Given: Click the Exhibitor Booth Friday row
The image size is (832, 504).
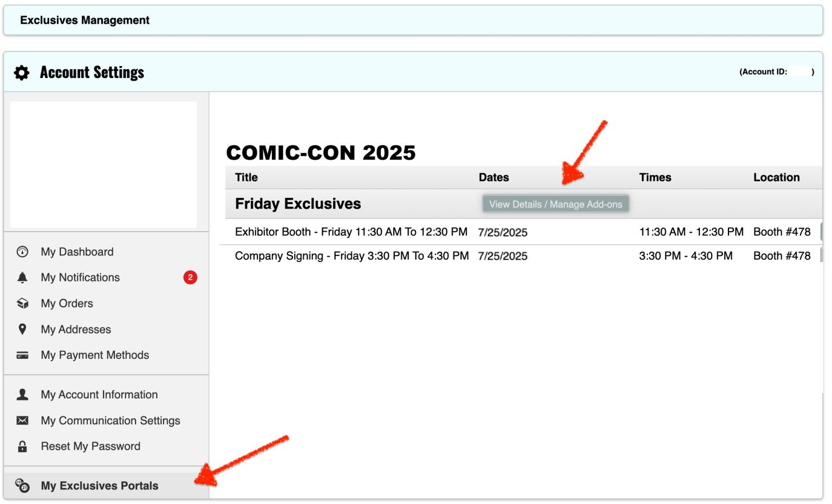Looking at the screenshot, I should click(x=351, y=232).
